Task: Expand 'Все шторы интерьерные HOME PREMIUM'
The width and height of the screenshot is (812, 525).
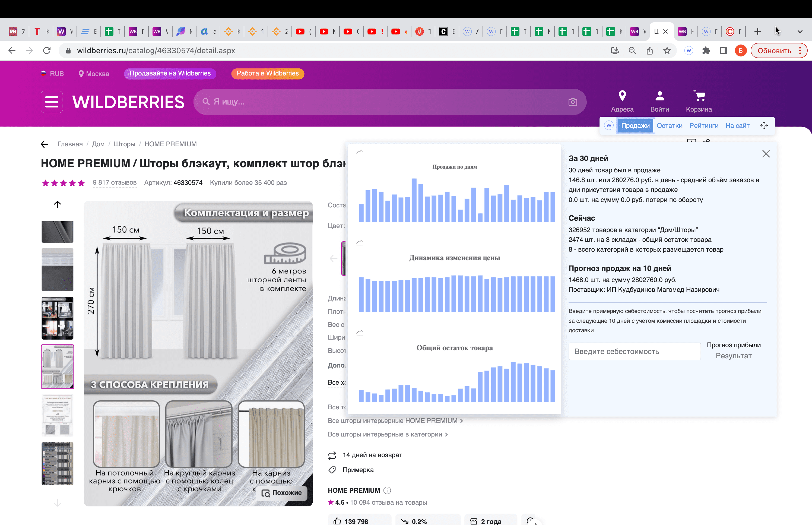Action: click(395, 421)
